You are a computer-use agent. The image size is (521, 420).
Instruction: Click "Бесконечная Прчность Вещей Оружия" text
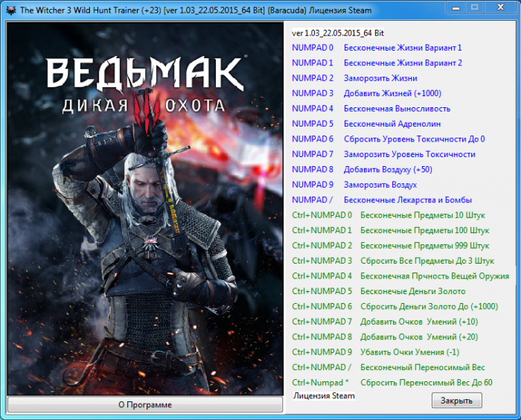tap(435, 276)
